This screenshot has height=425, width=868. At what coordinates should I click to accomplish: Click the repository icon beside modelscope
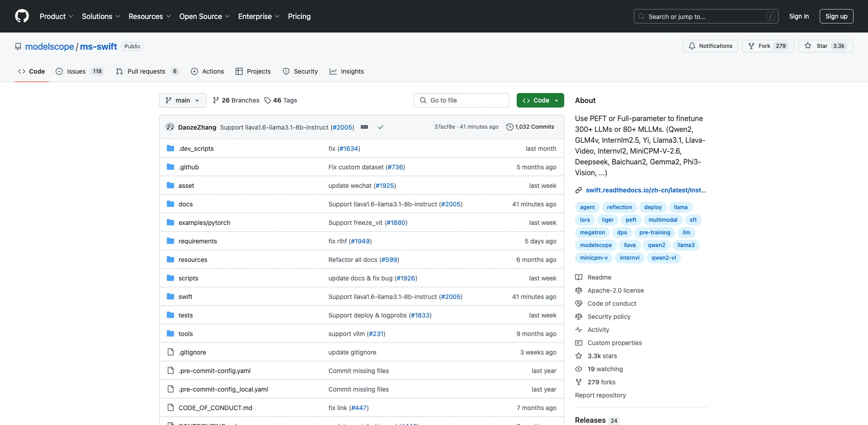(x=18, y=47)
